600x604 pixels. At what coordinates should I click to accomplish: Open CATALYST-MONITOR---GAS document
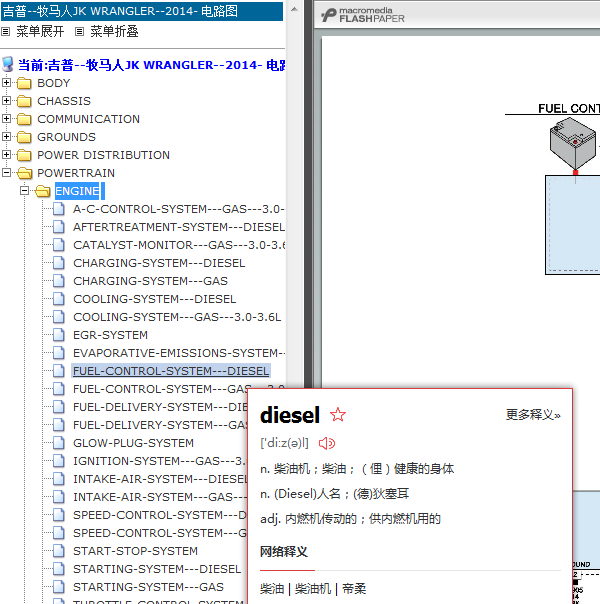tap(179, 245)
